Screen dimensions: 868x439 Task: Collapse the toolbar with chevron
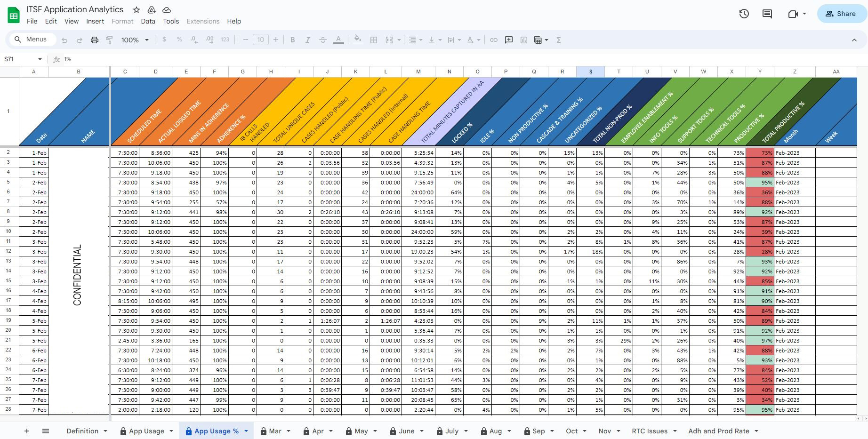[x=854, y=40]
